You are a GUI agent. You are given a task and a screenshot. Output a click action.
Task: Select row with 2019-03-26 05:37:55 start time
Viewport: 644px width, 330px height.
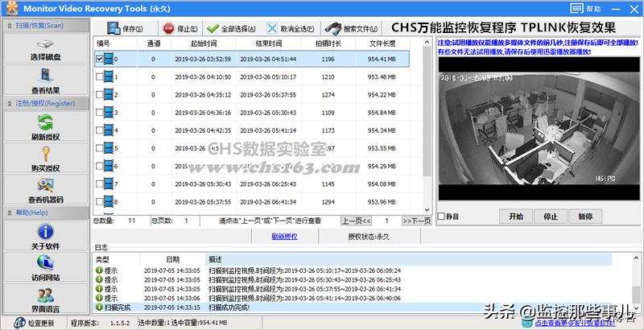(x=252, y=202)
